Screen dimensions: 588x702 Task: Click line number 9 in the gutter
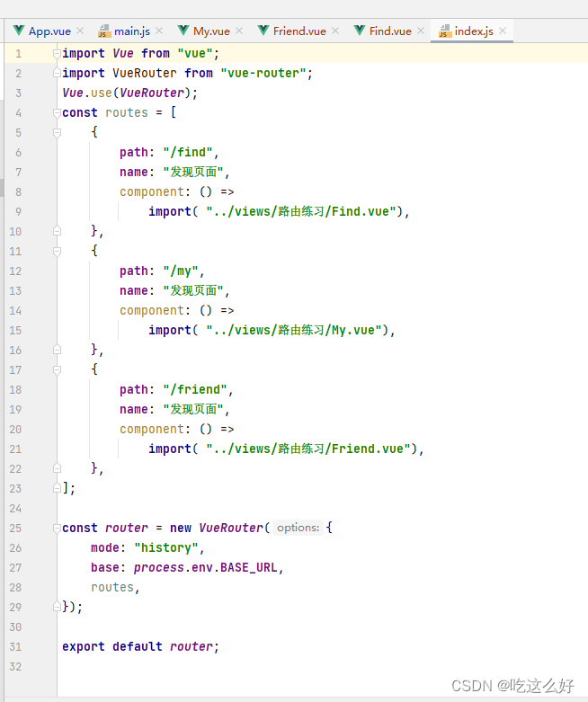[18, 212]
